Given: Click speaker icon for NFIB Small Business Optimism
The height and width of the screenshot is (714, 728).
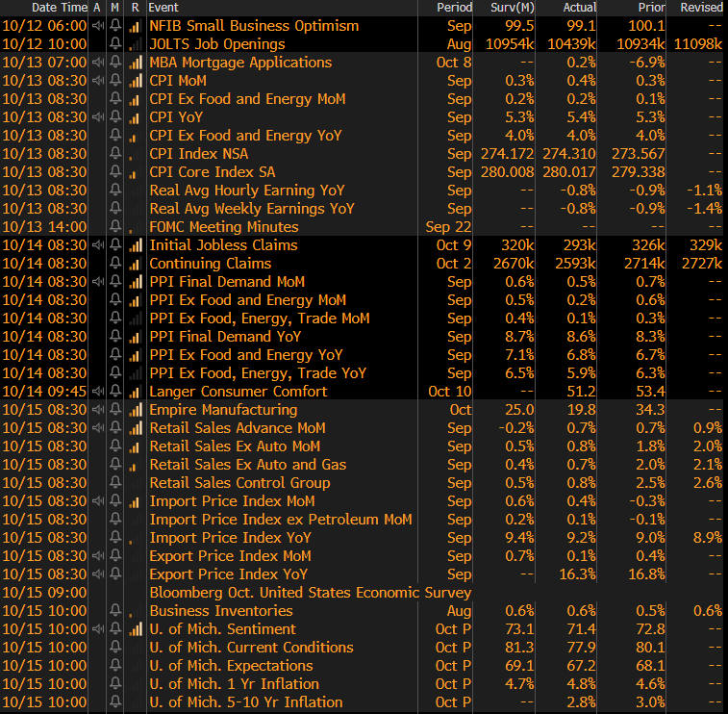Looking at the screenshot, I should click(97, 26).
